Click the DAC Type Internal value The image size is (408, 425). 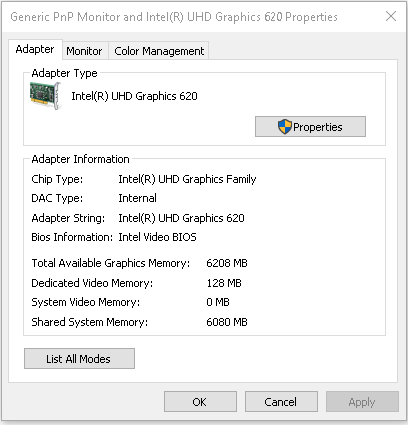point(137,198)
